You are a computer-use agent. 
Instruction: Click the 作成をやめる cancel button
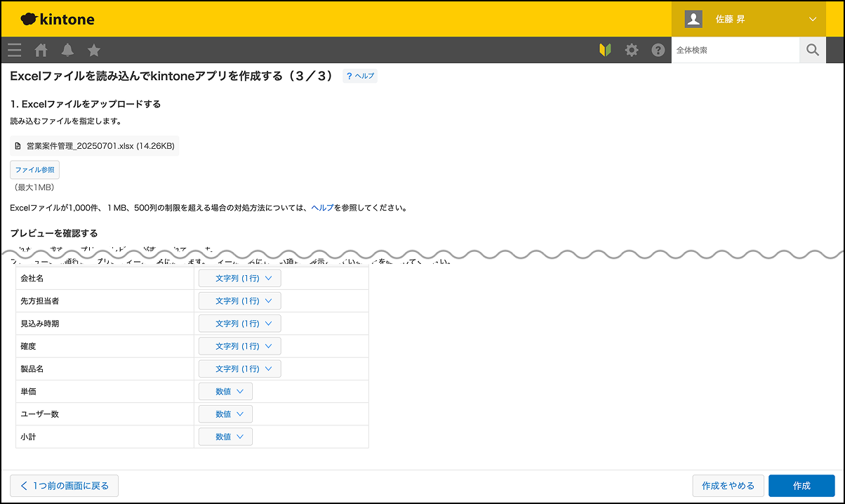(728, 486)
